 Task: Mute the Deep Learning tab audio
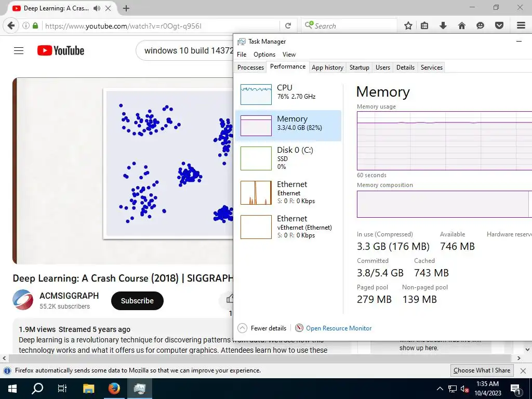point(97,8)
